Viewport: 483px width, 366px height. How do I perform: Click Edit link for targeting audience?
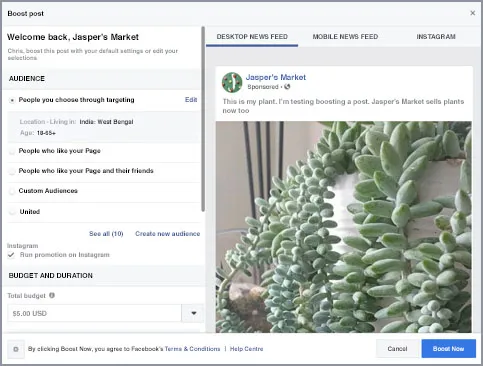[191, 100]
